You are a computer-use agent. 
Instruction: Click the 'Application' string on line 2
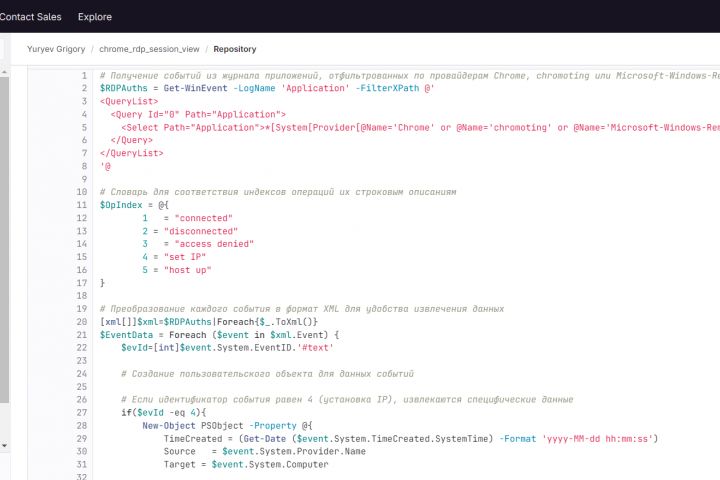[315, 88]
